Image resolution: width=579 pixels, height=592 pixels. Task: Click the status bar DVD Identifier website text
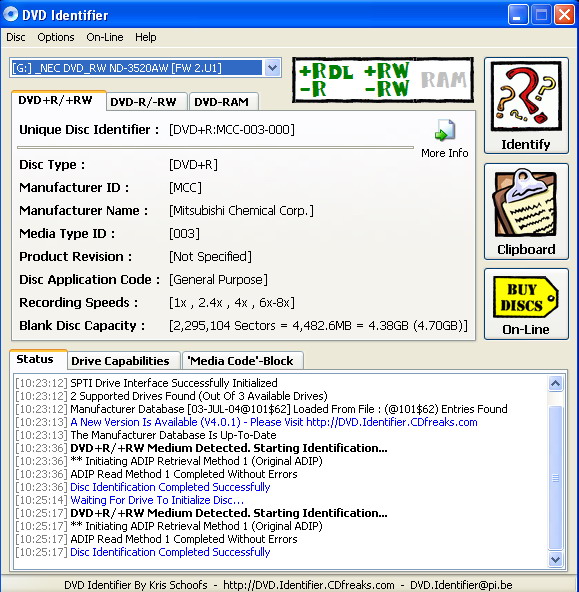point(309,585)
